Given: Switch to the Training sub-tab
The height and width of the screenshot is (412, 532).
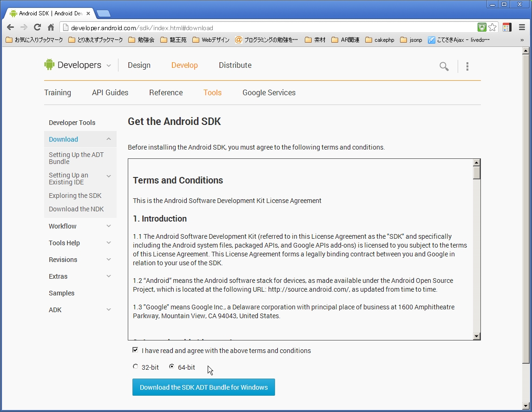Looking at the screenshot, I should [x=58, y=92].
